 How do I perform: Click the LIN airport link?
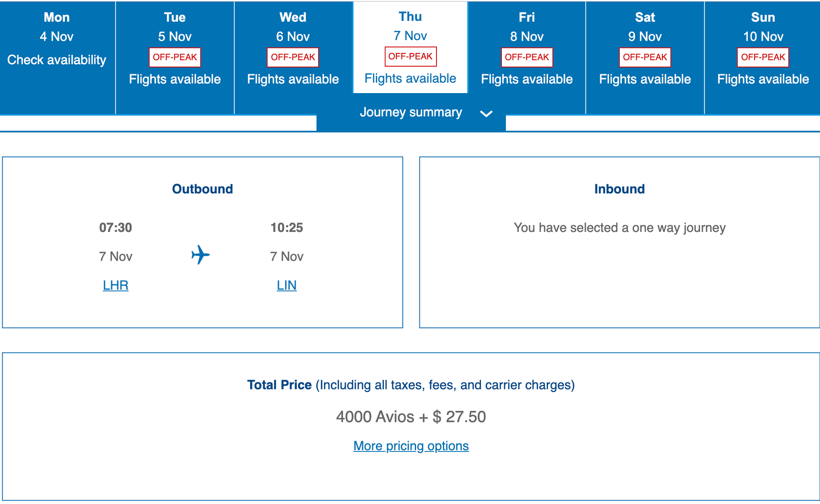(287, 285)
